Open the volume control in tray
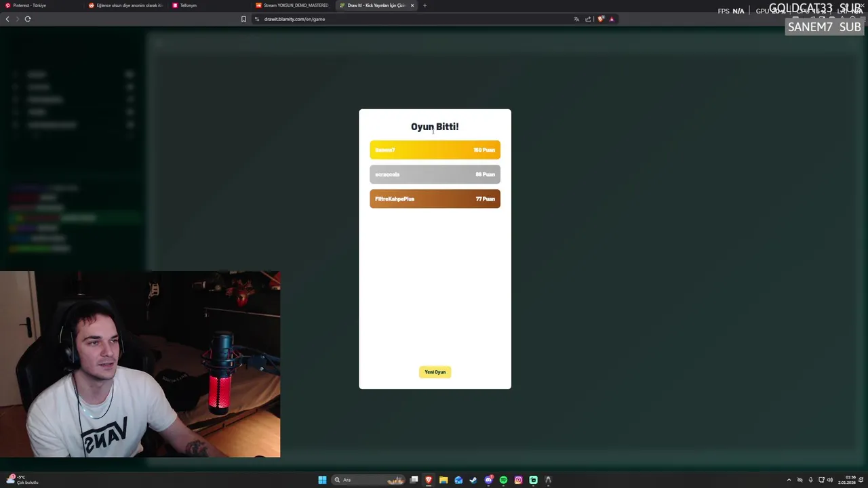This screenshot has width=868, height=488. click(x=830, y=480)
